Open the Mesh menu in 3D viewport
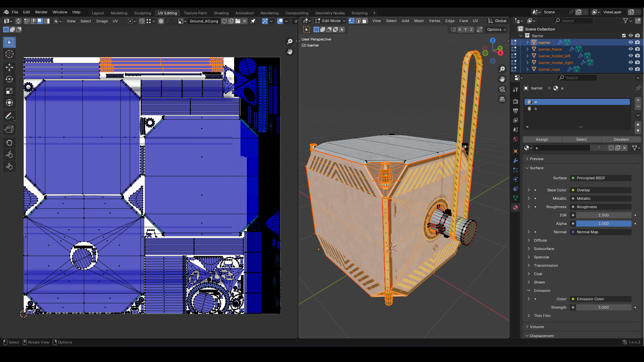 point(419,21)
